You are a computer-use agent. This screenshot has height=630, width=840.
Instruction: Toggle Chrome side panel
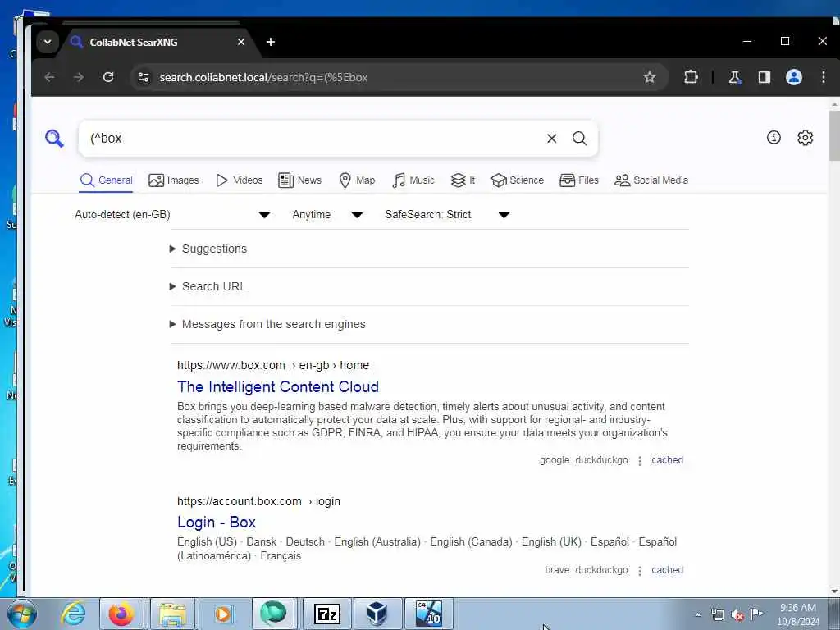click(x=764, y=77)
